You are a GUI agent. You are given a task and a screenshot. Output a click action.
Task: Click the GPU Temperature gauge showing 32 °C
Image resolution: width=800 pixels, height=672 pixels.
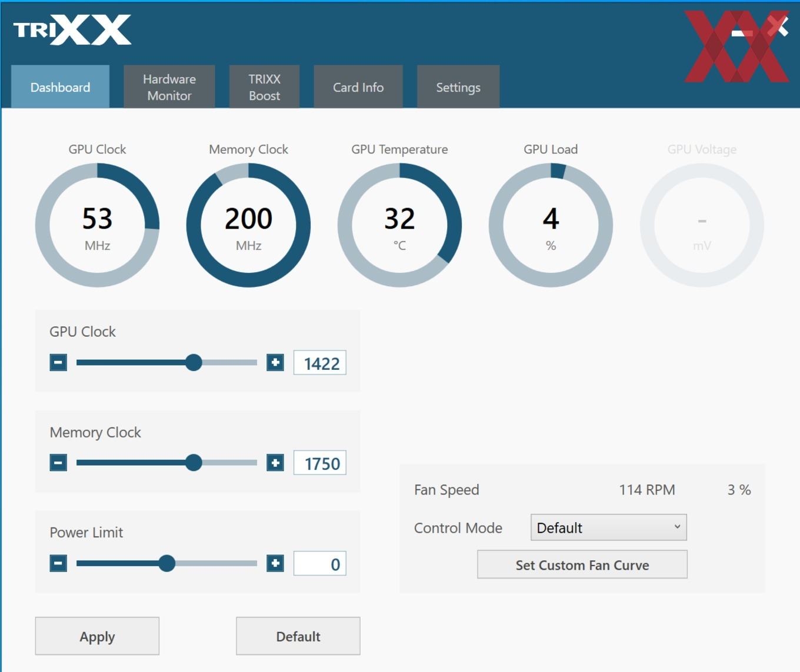399,225
